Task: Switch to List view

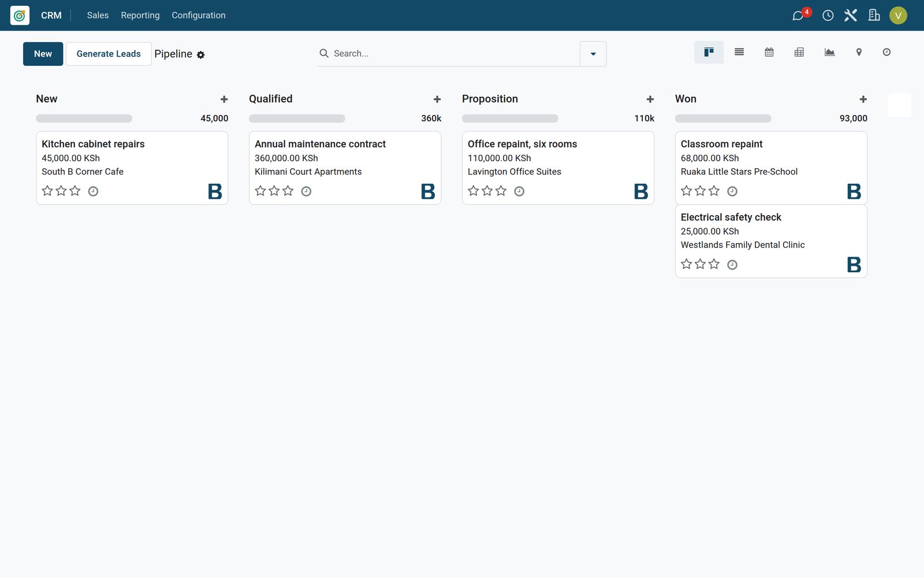Action: click(x=739, y=53)
